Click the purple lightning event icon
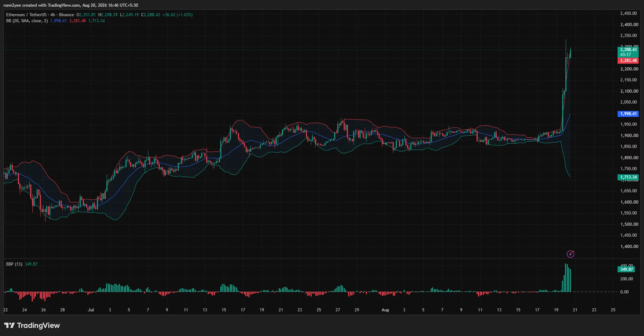This screenshot has height=336, width=644. click(570, 254)
